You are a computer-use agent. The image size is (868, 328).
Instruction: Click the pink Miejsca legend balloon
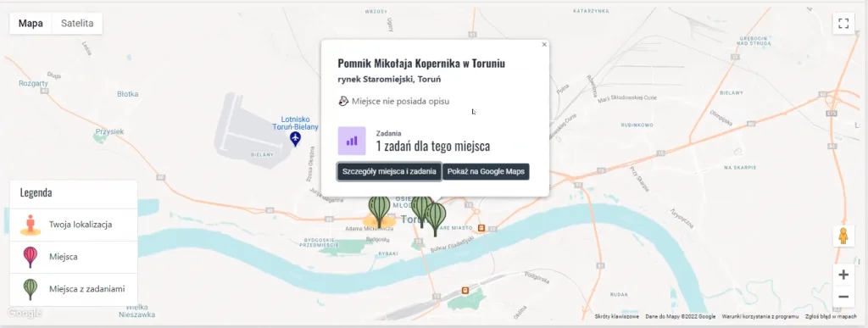point(31,257)
